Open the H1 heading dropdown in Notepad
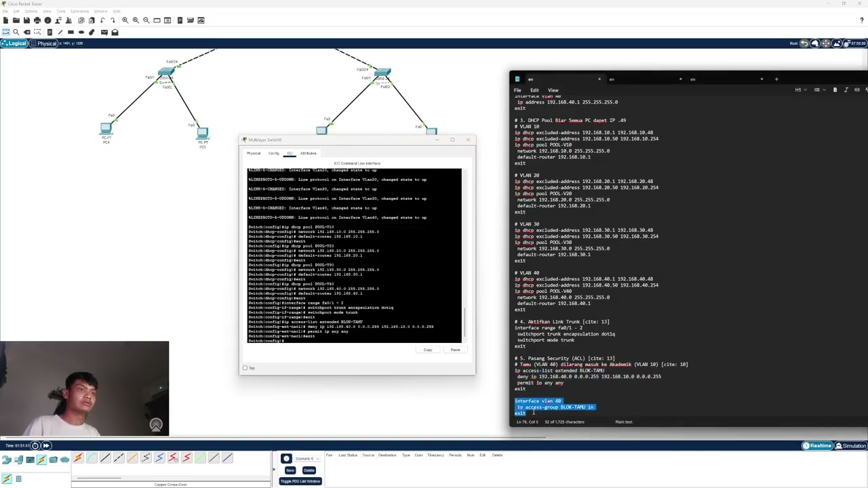 (800, 90)
